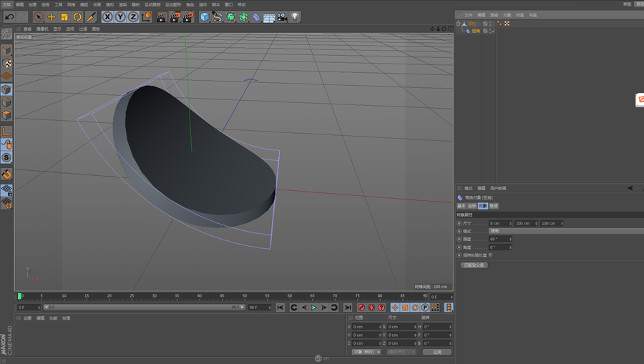Click frame 45 on the timeline ruler
This screenshot has width=644, height=364.
coord(222,296)
